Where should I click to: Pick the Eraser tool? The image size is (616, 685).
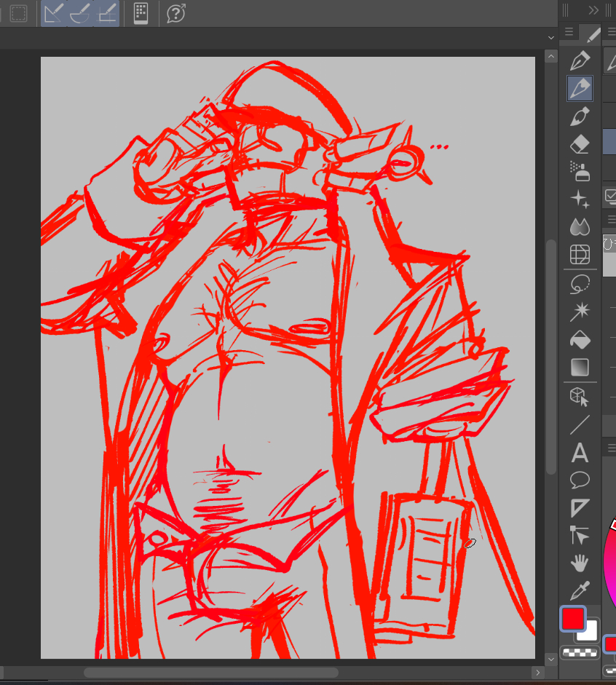pyautogui.click(x=580, y=144)
